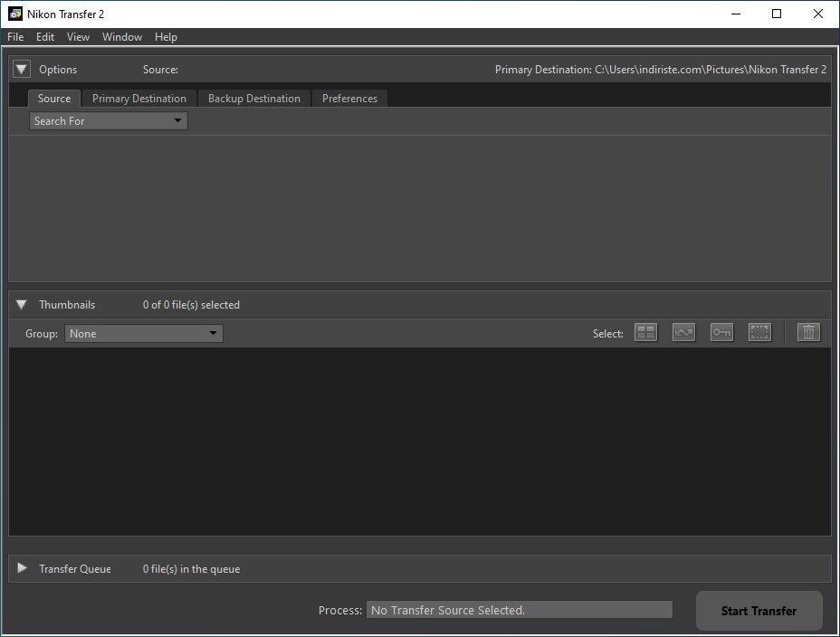840x637 pixels.
Task: Click the '0 of 0 file(s) selected' text
Action: pos(191,305)
